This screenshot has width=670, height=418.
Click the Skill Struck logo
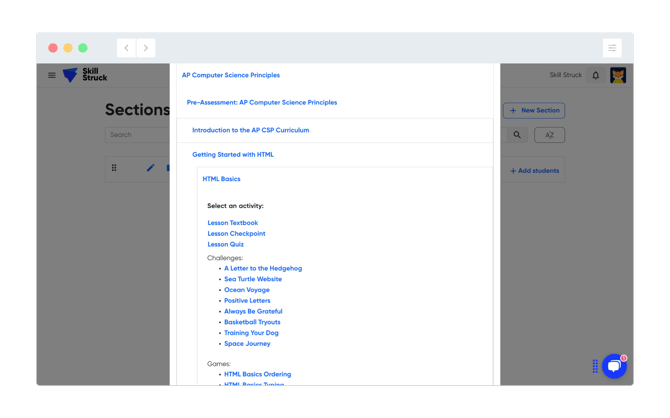click(x=84, y=75)
